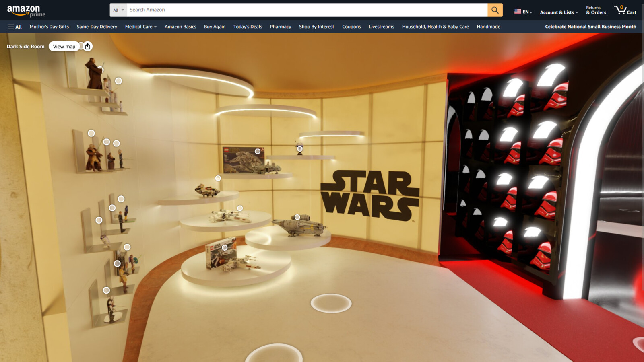Select hotspot right of top-shelf white figure
Screen dimensions: 644x362
click(118, 81)
